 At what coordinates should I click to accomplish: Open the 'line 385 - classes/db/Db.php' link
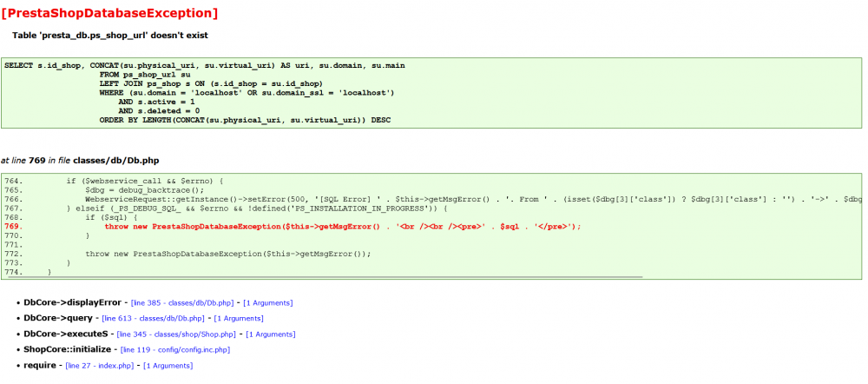point(181,303)
